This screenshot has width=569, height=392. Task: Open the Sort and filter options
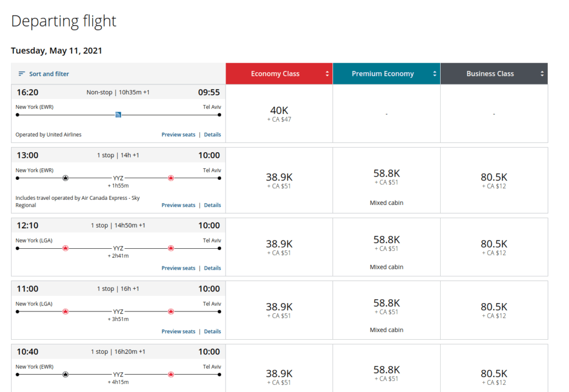pyautogui.click(x=43, y=74)
